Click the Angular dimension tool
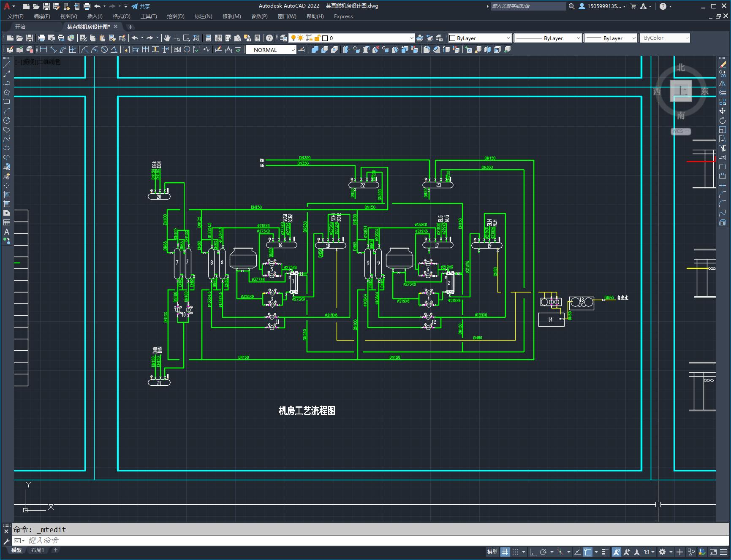Image resolution: width=731 pixels, height=560 pixels. tap(114, 50)
